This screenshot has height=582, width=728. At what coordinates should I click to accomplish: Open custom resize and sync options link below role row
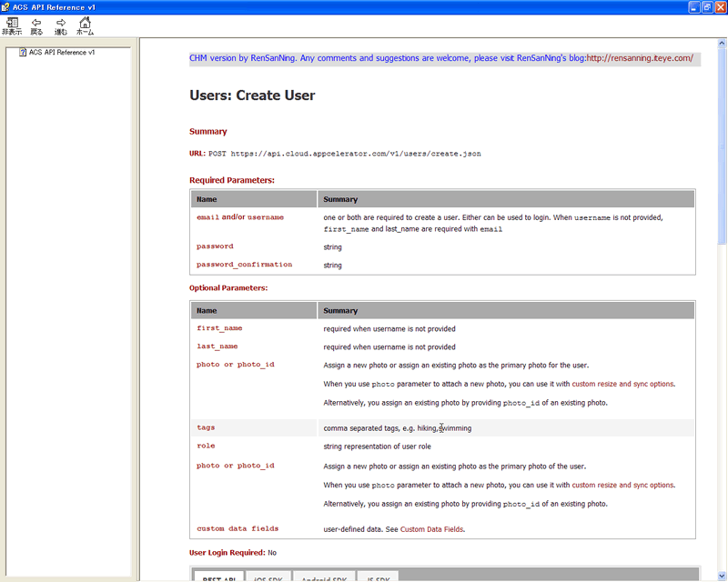tap(622, 485)
